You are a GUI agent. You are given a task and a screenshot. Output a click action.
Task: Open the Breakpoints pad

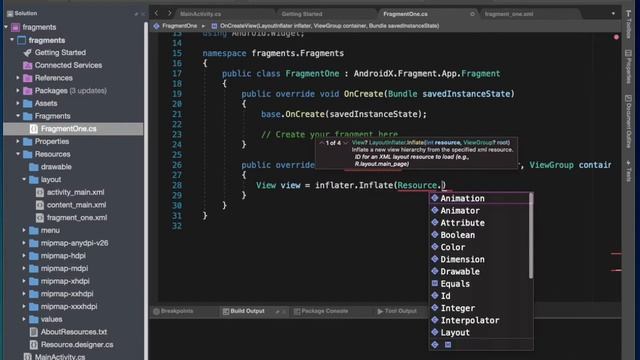click(173, 311)
